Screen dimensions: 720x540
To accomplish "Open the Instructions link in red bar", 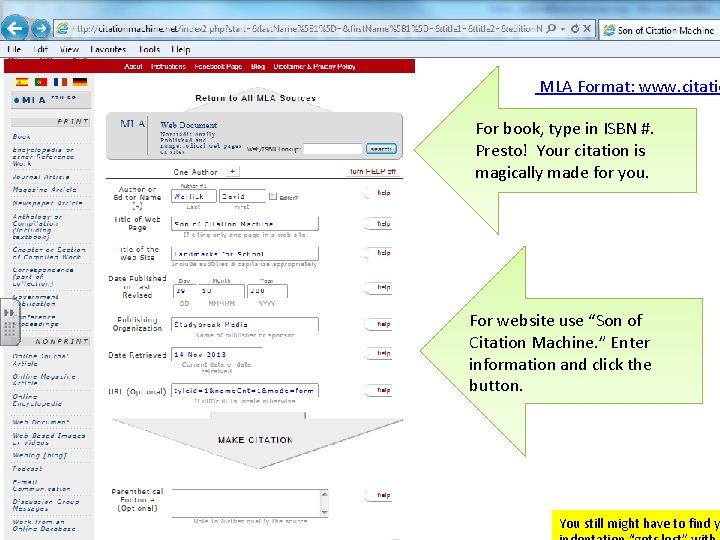I will (169, 67).
